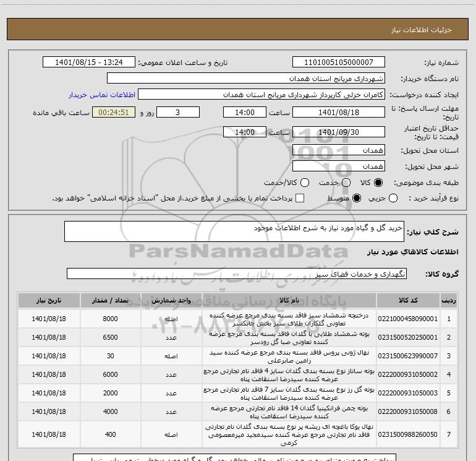Screen dimensions: 476x461
Task: Click product code 0222000931050008
Action: tap(408, 411)
